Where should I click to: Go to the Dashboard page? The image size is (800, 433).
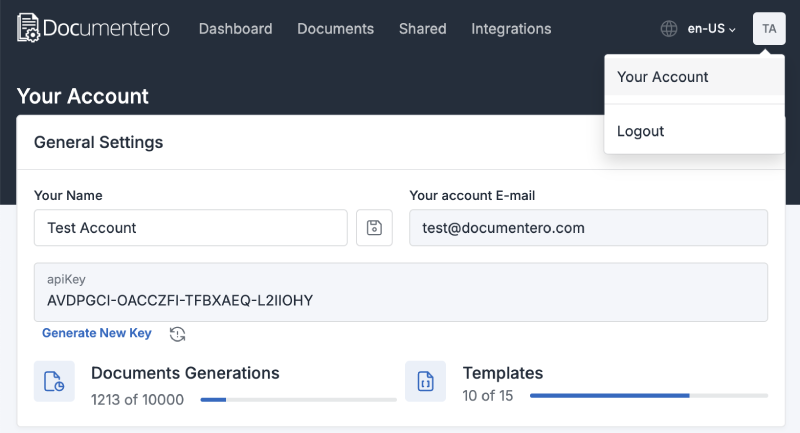[236, 29]
